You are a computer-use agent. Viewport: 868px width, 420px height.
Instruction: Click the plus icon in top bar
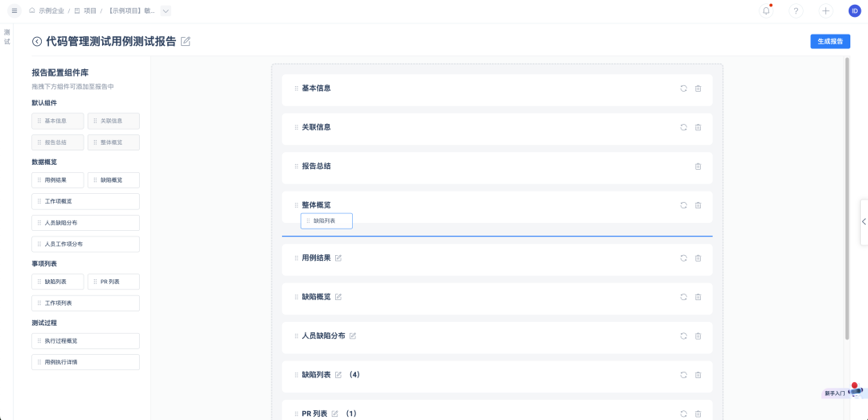pos(825,10)
